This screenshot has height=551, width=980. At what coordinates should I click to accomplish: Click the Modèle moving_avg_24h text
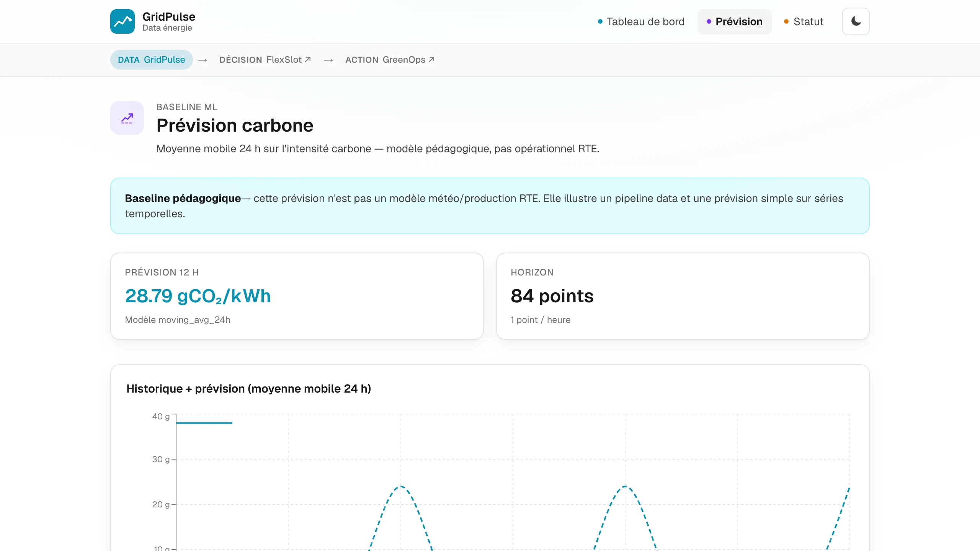pos(178,320)
